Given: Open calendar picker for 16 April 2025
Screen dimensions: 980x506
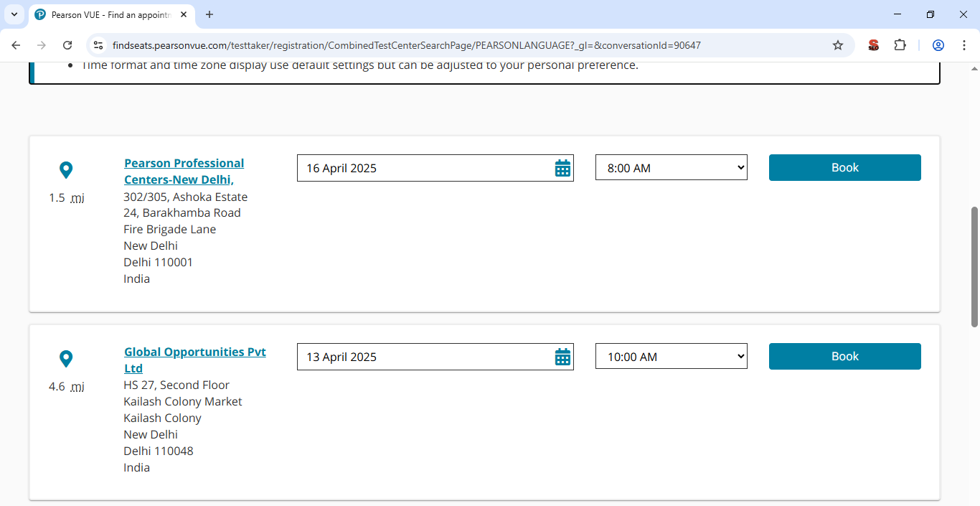Looking at the screenshot, I should pyautogui.click(x=562, y=168).
